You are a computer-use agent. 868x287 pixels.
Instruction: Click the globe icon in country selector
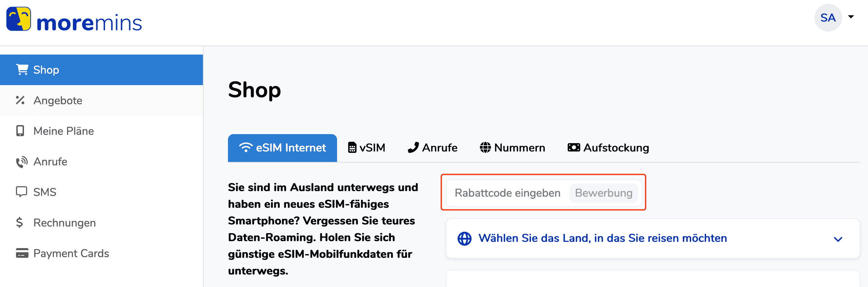[464, 239]
